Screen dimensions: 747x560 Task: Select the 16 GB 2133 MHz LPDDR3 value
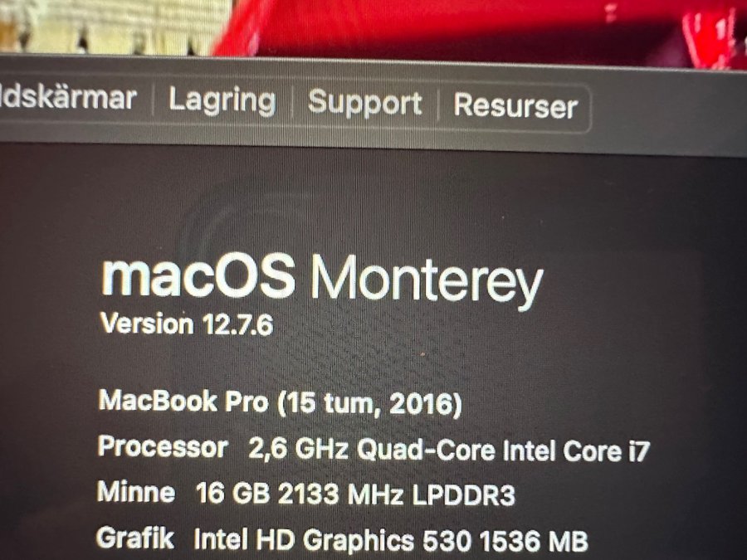coord(355,494)
